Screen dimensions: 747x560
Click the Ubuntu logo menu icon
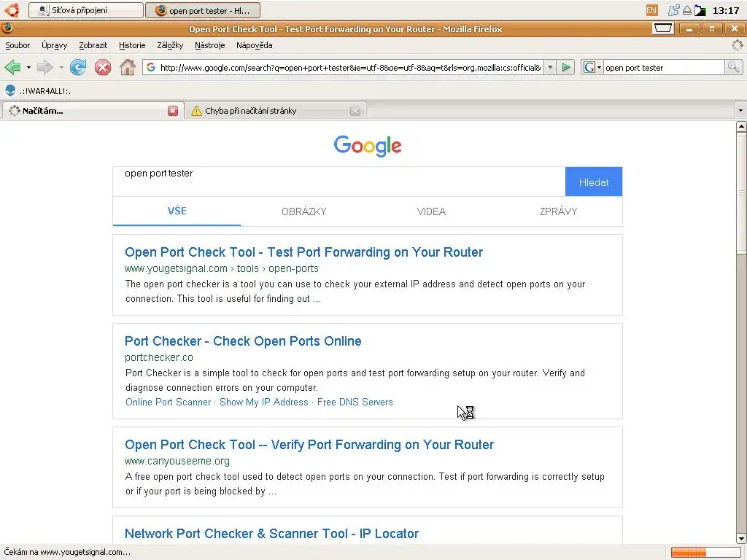tap(12, 10)
